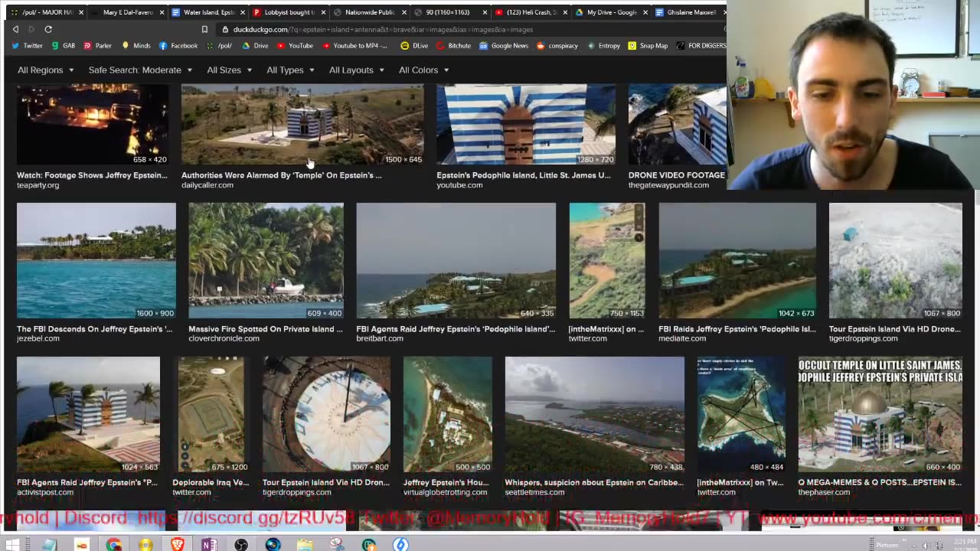Open the Youtube to MP4 bookmark
The image size is (980, 551).
354,46
